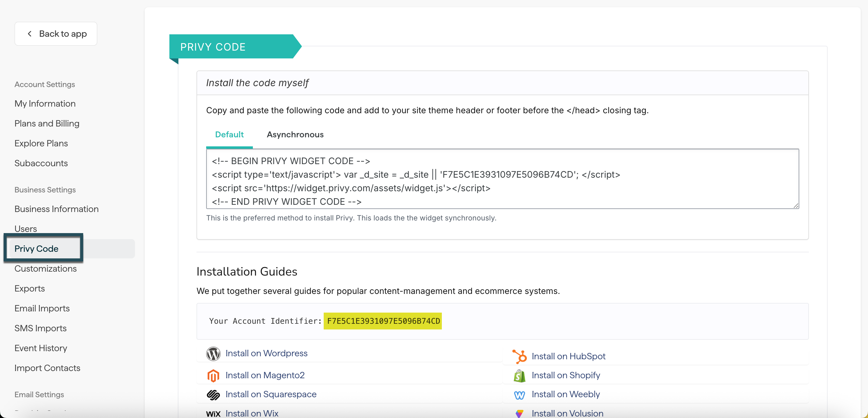Image resolution: width=868 pixels, height=418 pixels.
Task: Click the back arrow chevron icon
Action: tap(30, 34)
